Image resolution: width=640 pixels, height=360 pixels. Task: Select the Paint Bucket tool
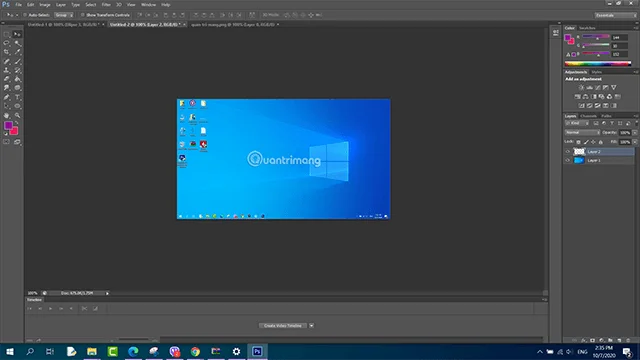[17, 79]
